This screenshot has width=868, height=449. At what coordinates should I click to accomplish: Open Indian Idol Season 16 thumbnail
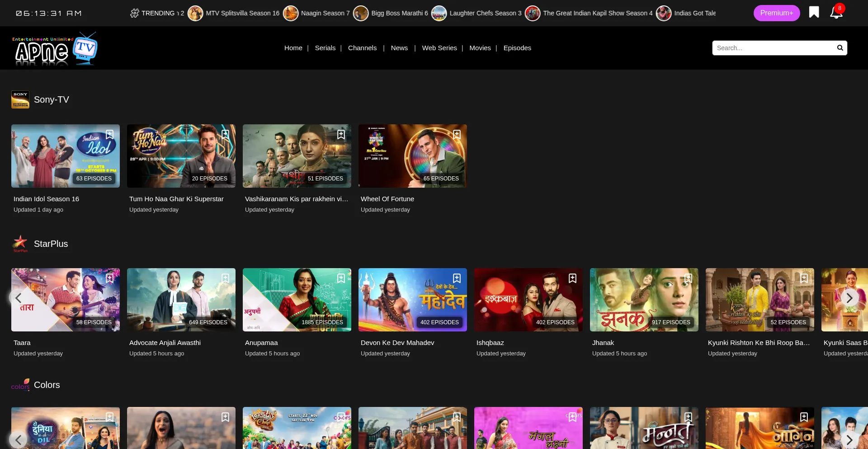point(66,156)
